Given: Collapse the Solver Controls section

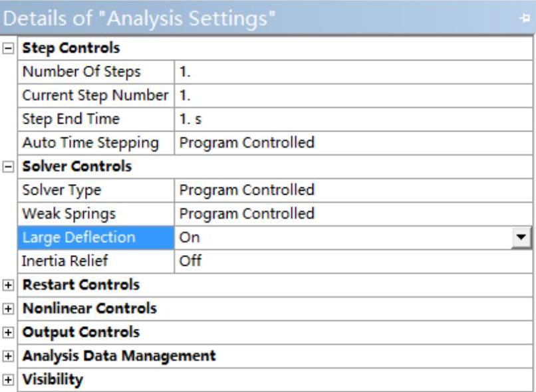Looking at the screenshot, I should pyautogui.click(x=8, y=167).
